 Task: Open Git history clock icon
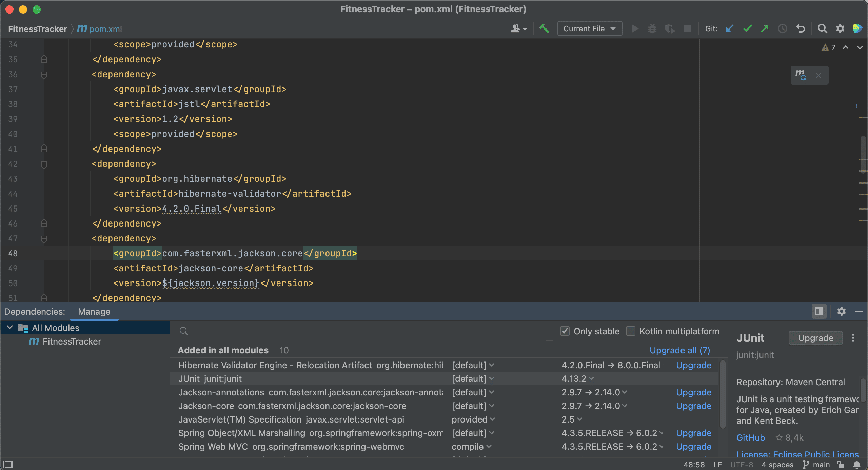pos(782,28)
